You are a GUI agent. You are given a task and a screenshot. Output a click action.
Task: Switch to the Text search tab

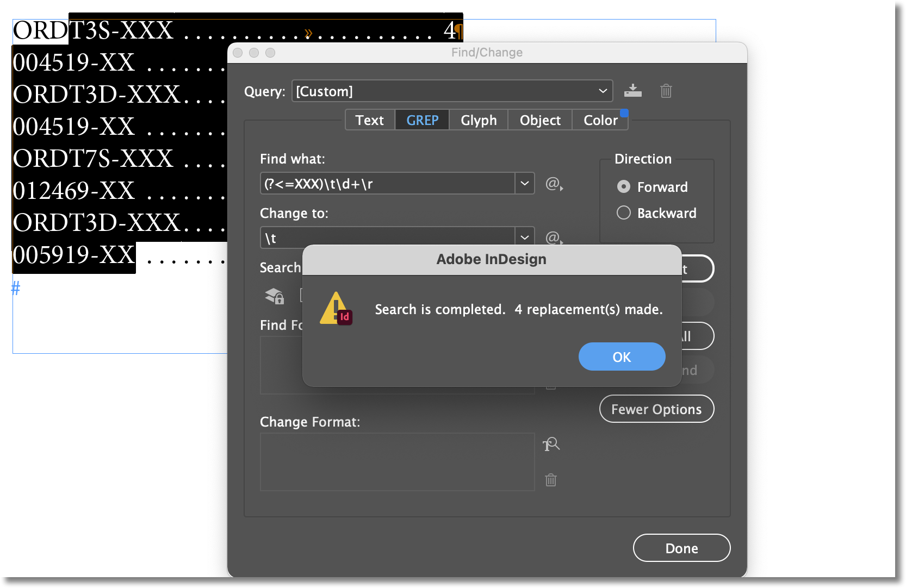(x=369, y=120)
